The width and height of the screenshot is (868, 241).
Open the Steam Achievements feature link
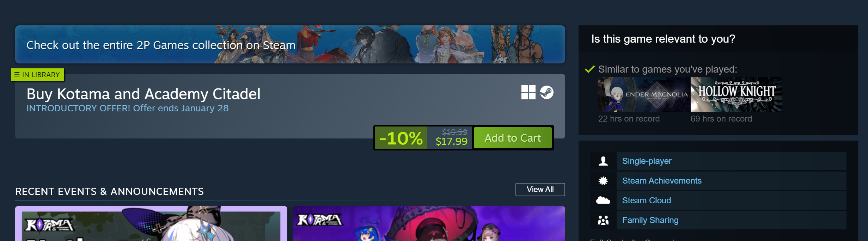click(662, 181)
